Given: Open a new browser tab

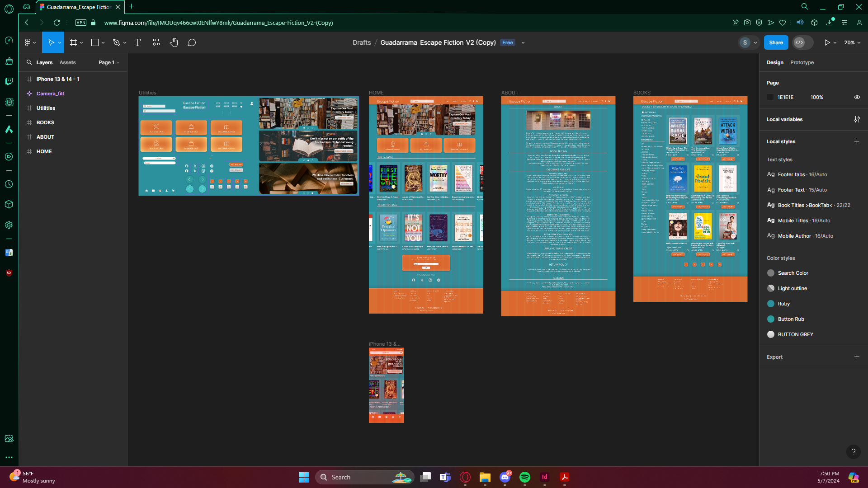Looking at the screenshot, I should pos(132,6).
